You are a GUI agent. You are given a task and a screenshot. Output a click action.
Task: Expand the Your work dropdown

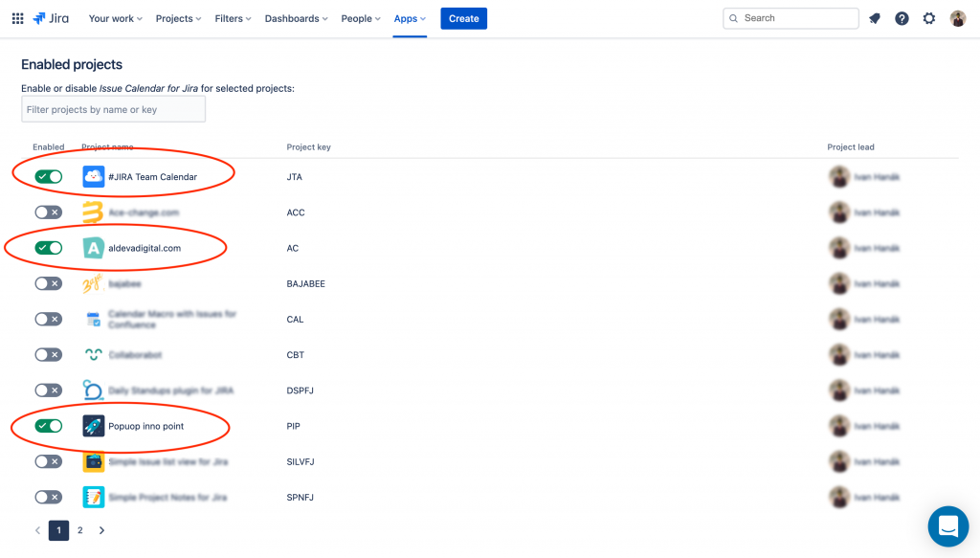(116, 19)
